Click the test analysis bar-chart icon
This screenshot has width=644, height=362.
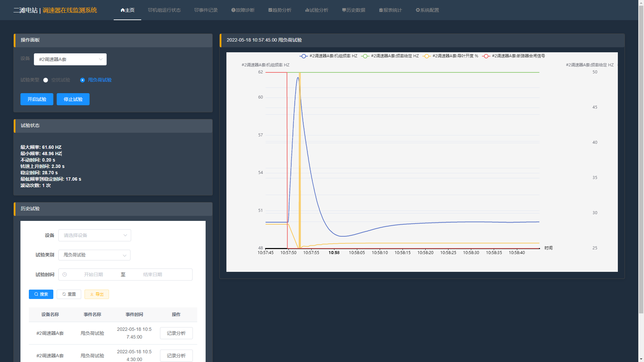[307, 10]
